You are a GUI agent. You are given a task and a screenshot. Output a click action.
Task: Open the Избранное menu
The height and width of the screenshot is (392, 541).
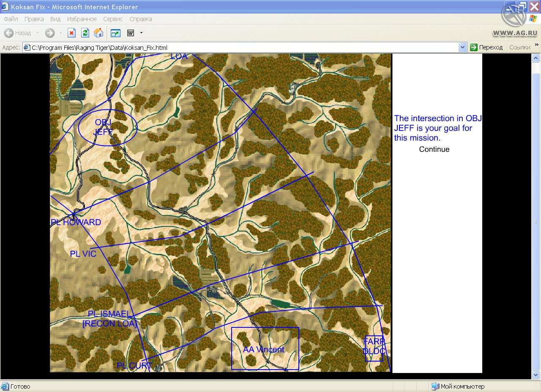[82, 19]
